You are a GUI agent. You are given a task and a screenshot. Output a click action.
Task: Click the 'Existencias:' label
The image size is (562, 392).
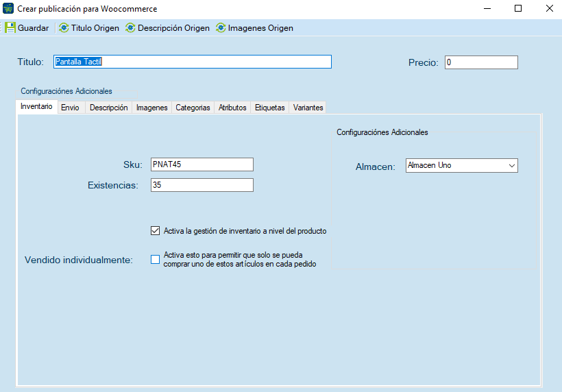113,185
